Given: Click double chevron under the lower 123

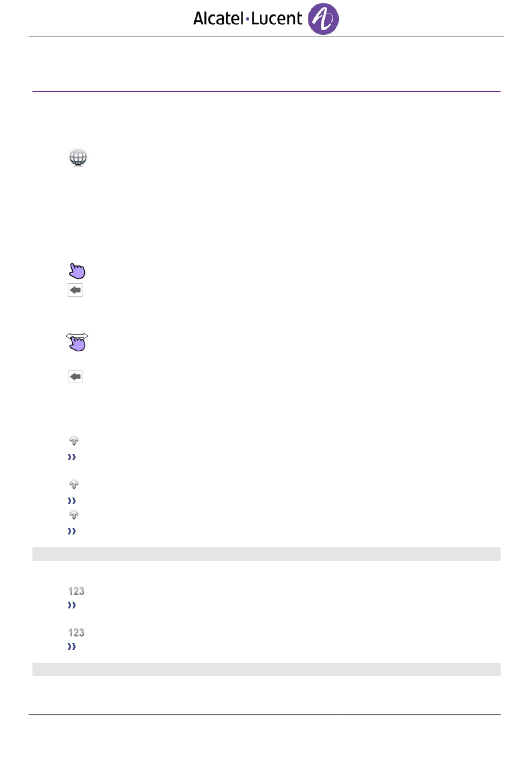Looking at the screenshot, I should click(x=72, y=647).
